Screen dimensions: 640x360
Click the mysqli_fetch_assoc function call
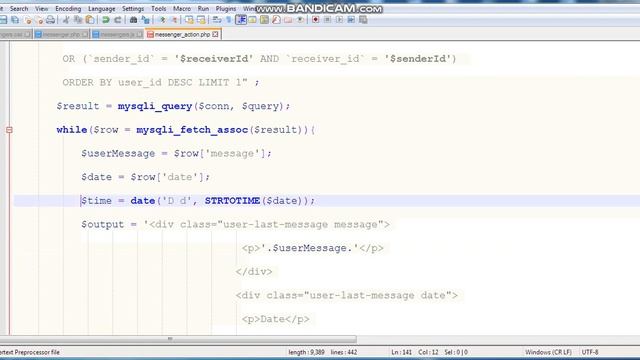(192, 130)
